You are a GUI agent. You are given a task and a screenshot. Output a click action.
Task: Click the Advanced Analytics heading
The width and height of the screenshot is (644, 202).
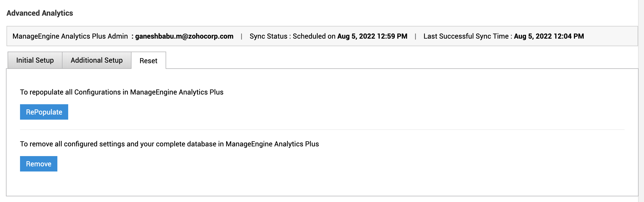[40, 13]
